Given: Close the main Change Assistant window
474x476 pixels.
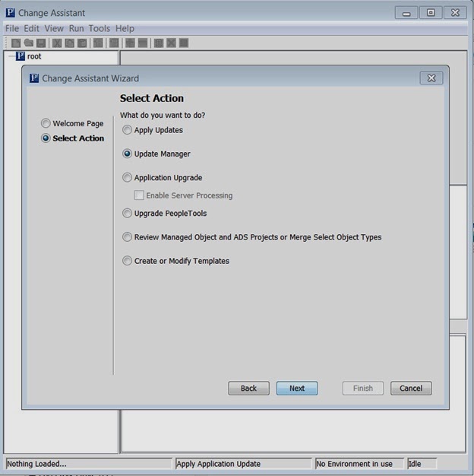Looking at the screenshot, I should point(455,13).
